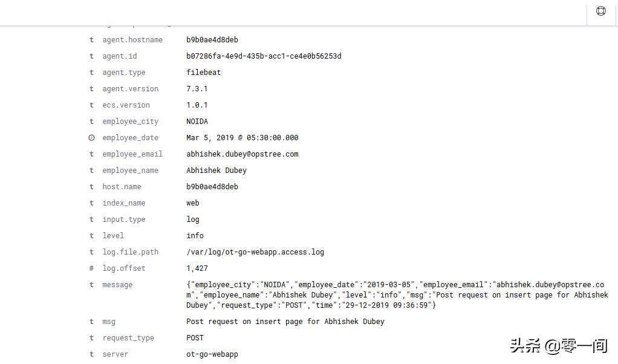Click text type icon beside message field
This screenshot has height=364, width=618.
coord(91,284)
